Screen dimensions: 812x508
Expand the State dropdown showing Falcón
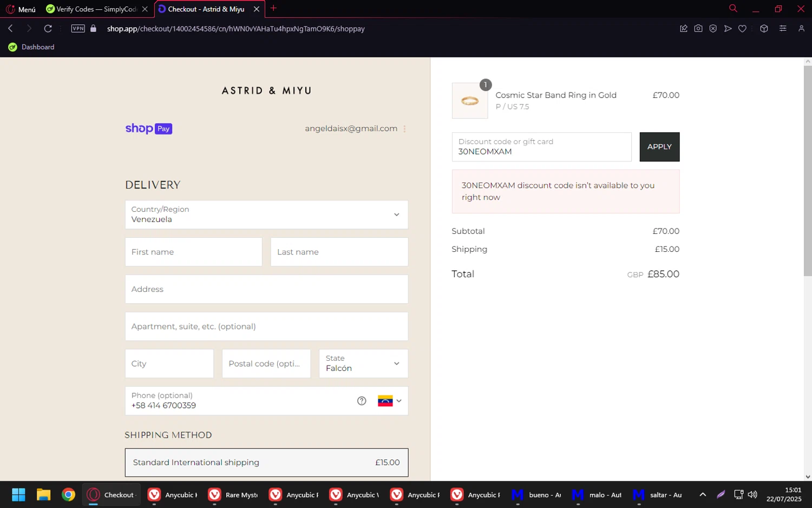pyautogui.click(x=363, y=363)
